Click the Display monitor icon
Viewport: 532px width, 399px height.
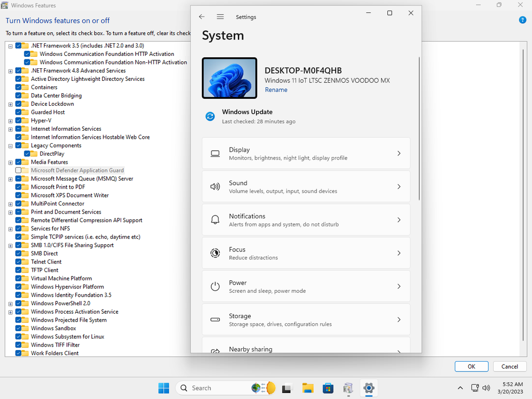pos(215,153)
